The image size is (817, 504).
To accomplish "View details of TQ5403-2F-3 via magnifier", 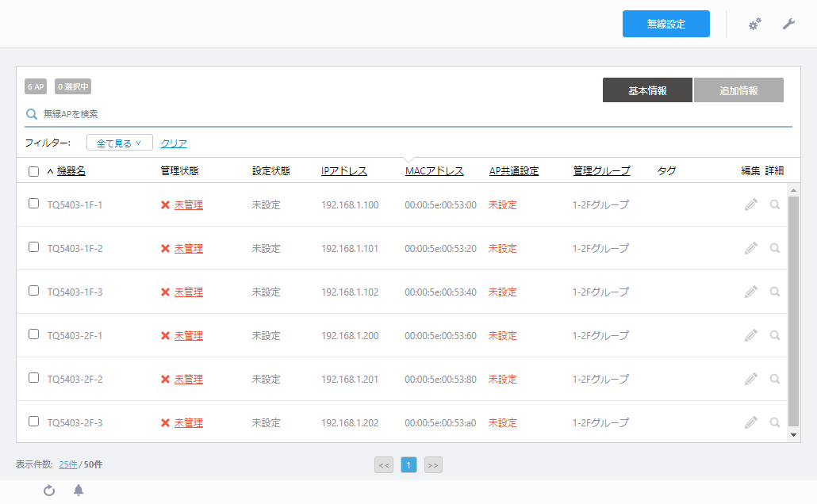I will pyautogui.click(x=775, y=423).
